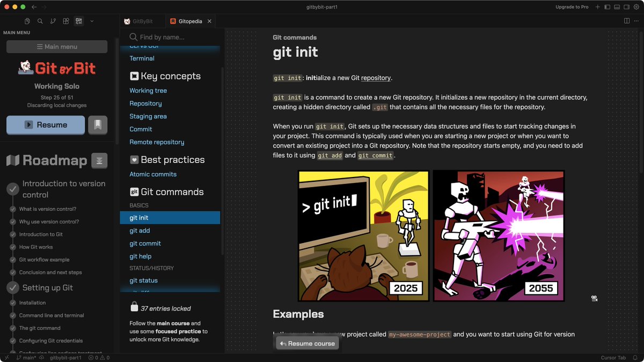Image resolution: width=644 pixels, height=362 pixels.
Task: Split the editor with split icon
Action: pyautogui.click(x=627, y=21)
